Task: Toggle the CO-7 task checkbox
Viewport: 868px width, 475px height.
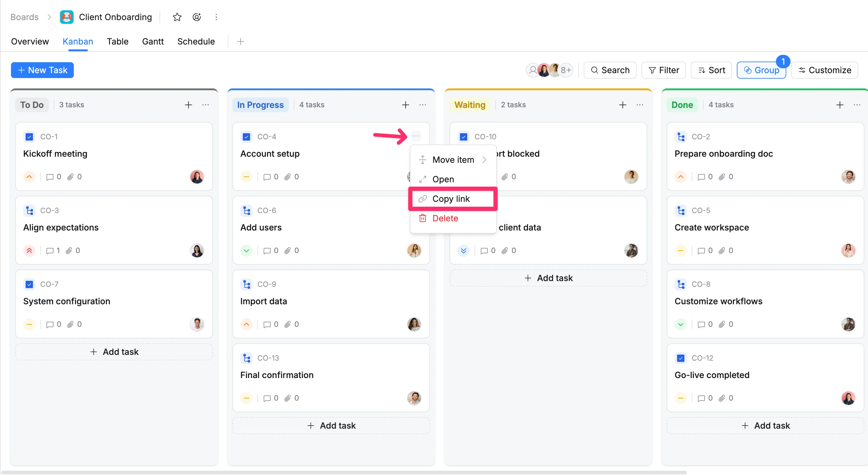Action: [29, 284]
